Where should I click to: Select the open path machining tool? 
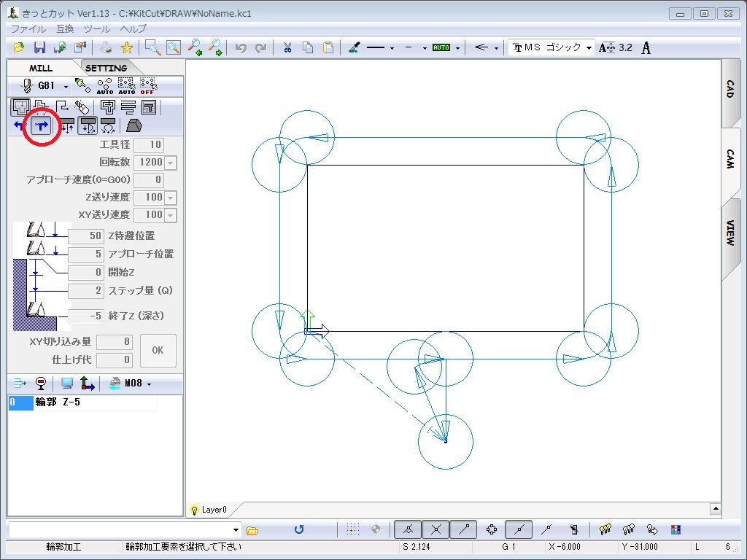click(63, 106)
